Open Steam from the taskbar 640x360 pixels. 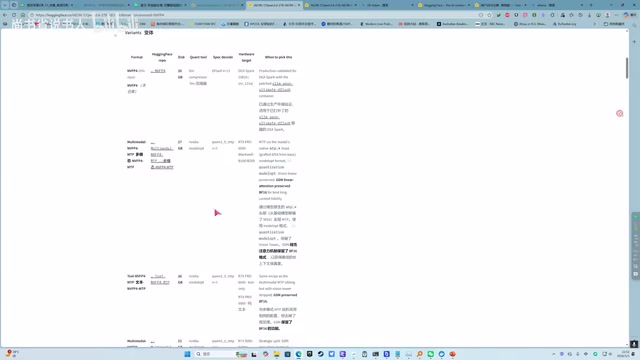pyautogui.click(x=320, y=354)
